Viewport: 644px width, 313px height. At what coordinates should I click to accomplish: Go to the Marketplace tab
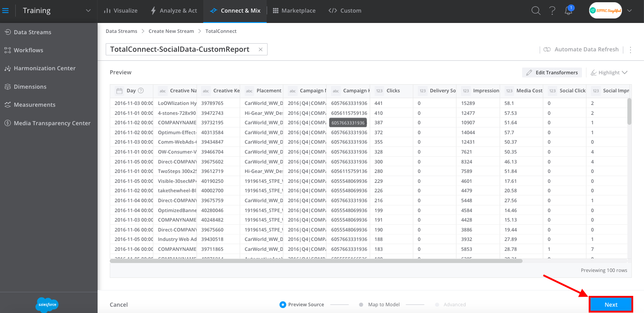[x=294, y=10]
